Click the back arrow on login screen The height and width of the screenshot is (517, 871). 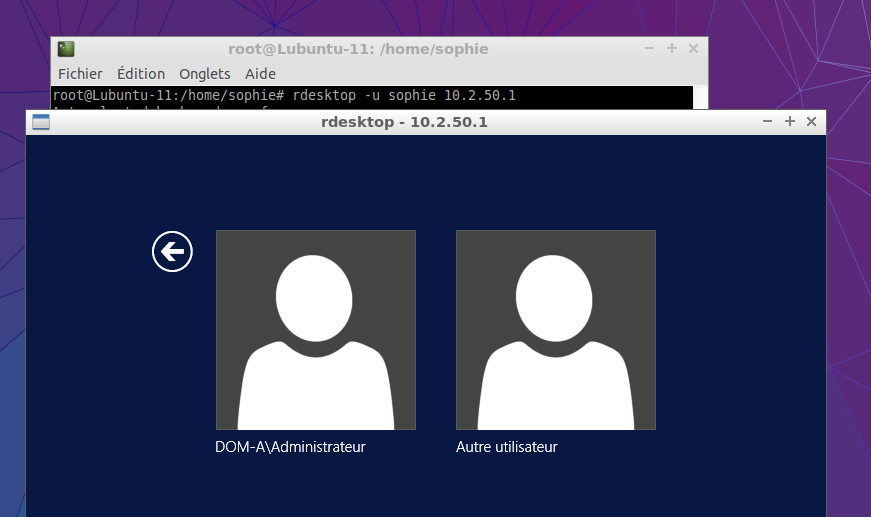pos(172,251)
